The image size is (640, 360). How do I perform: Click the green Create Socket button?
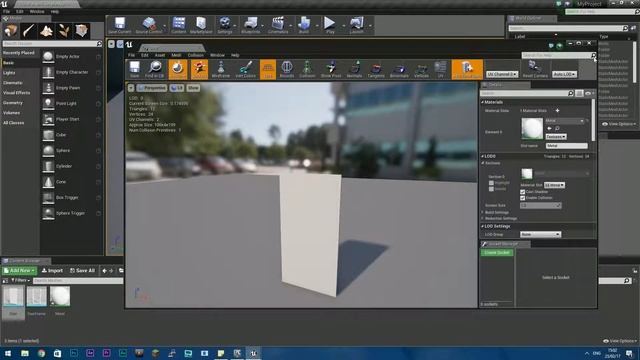click(497, 253)
